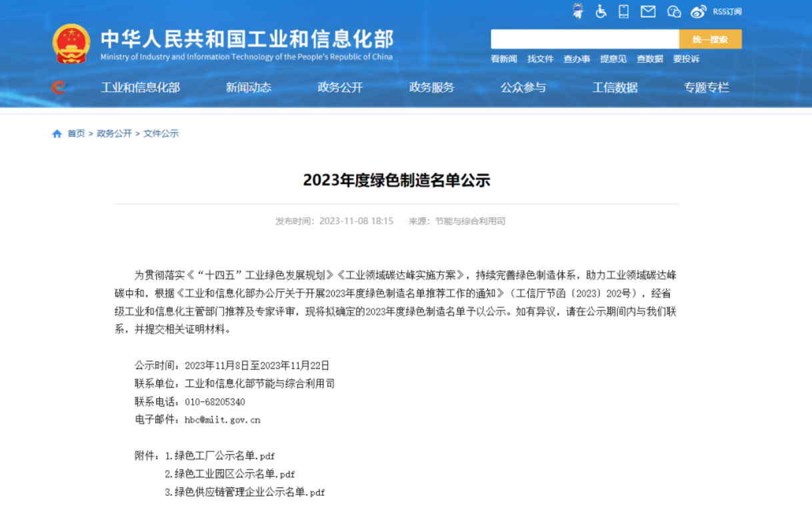812x508 pixels.
Task: Click the 找文件 quick link
Action: pos(541,59)
